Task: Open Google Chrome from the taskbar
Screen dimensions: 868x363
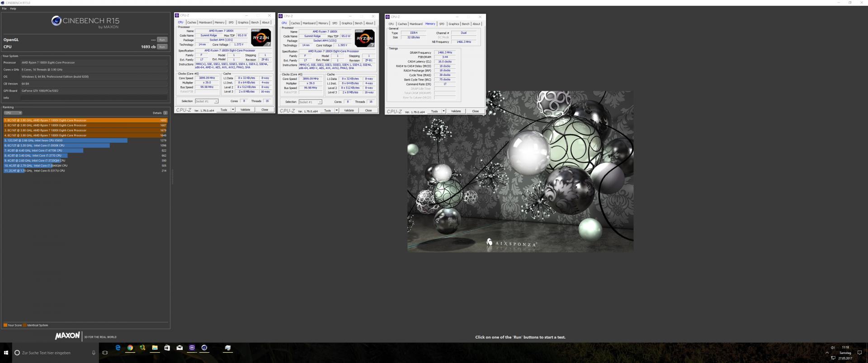Action: 130,348
